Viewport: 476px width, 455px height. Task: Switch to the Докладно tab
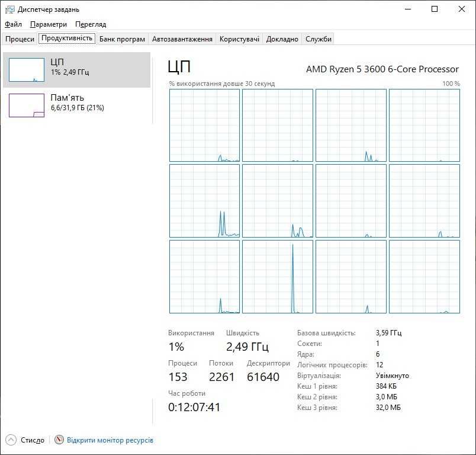(x=282, y=39)
